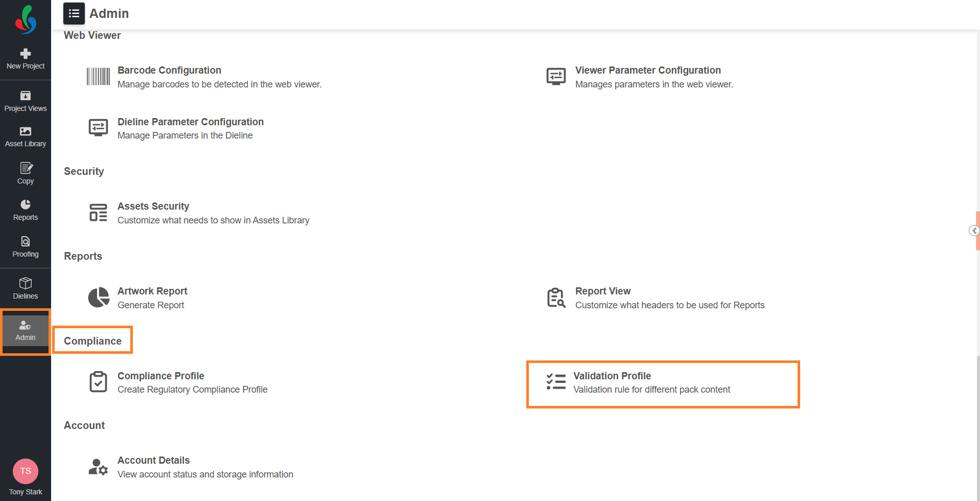Click the Artwork Report pie icon
980x501 pixels.
99,298
